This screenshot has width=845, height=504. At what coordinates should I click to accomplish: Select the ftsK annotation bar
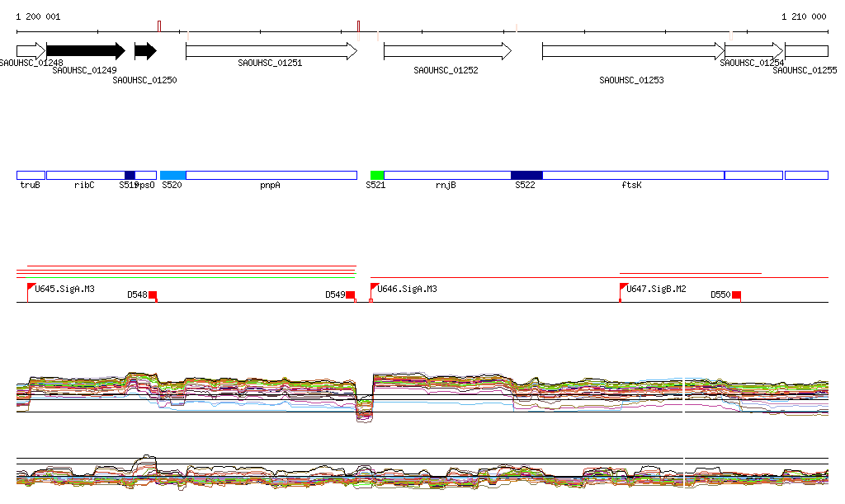(633, 175)
